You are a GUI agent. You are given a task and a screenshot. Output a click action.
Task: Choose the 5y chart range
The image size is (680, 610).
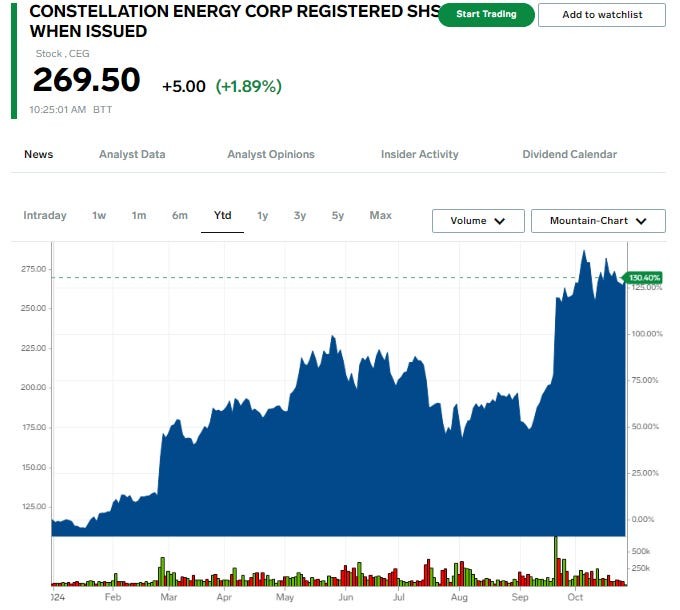coord(338,215)
